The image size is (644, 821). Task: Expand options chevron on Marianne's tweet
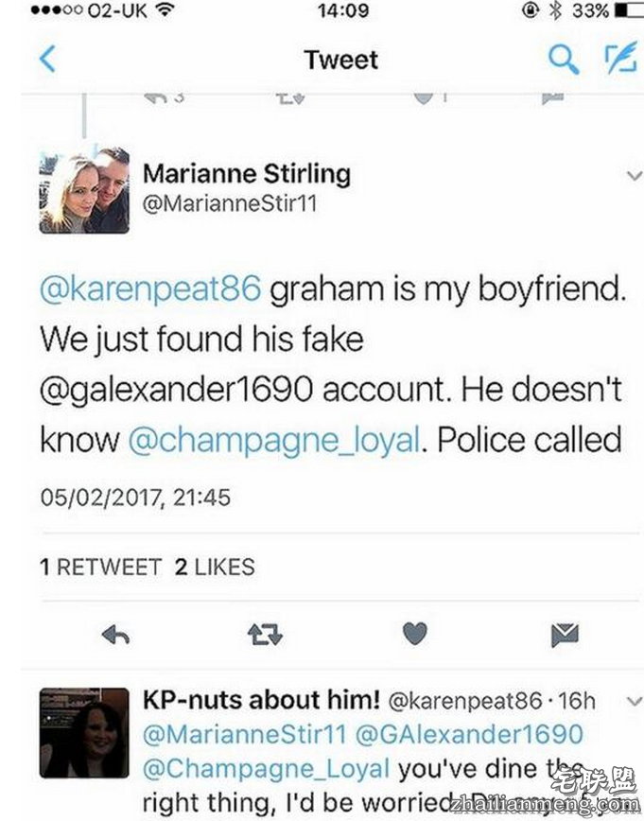[635, 176]
